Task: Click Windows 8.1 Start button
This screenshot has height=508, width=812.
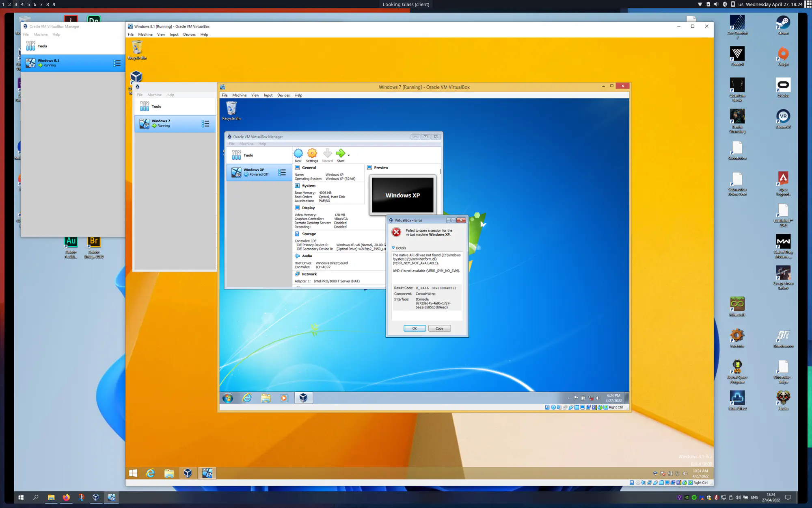Action: [133, 473]
